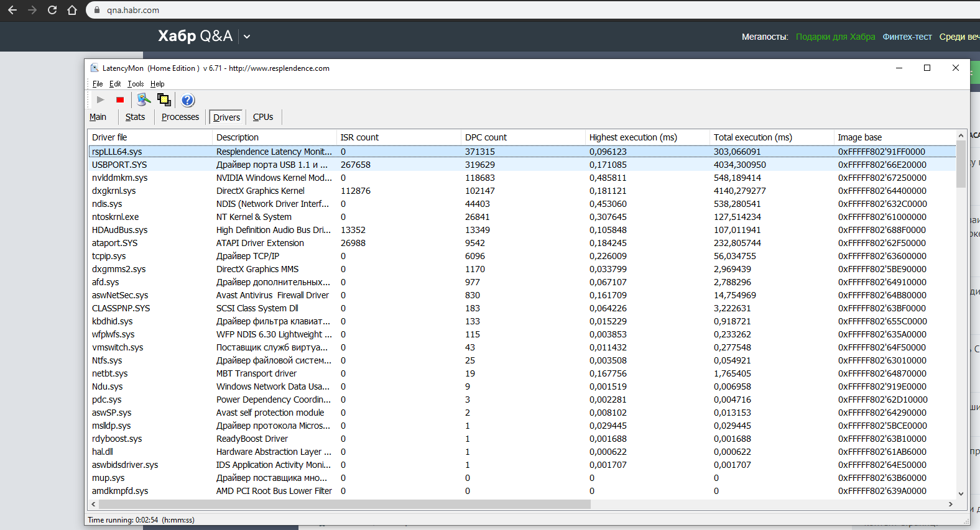Screen dimensions: 980x530
Task: Select the kbdhid.sys driver row
Action: tap(522, 321)
